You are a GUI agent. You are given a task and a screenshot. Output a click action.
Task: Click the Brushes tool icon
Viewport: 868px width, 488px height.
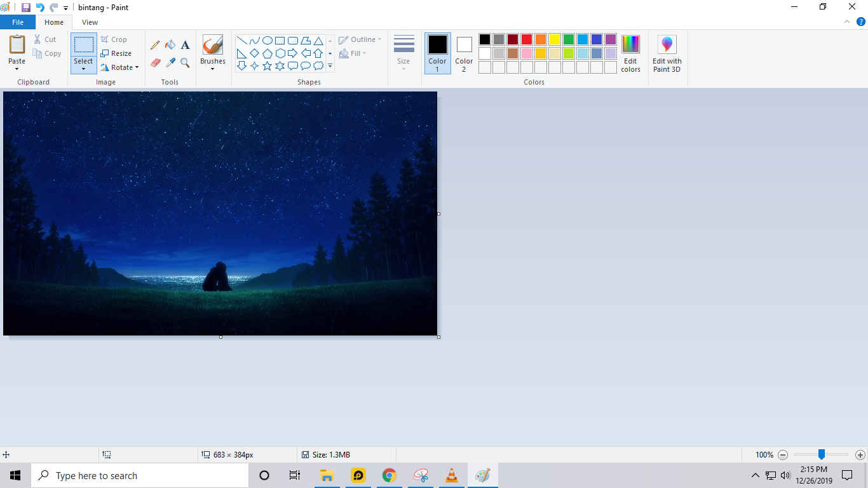pos(212,45)
